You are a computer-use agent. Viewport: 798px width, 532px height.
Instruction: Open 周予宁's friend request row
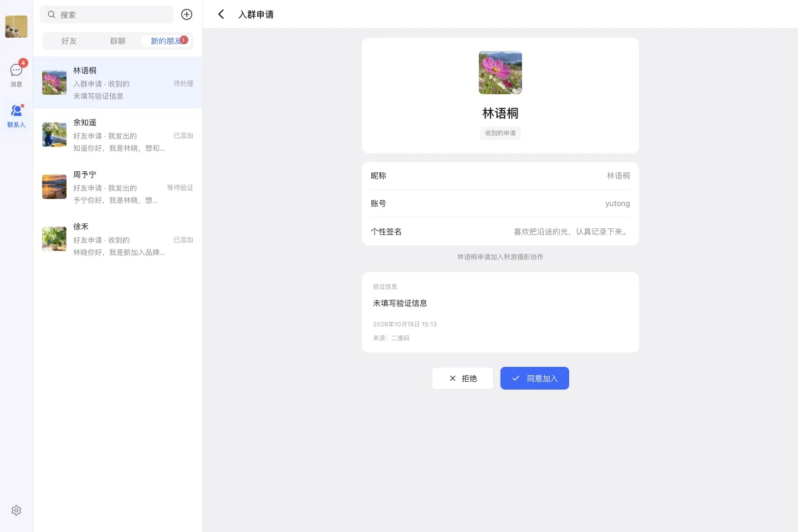117,187
